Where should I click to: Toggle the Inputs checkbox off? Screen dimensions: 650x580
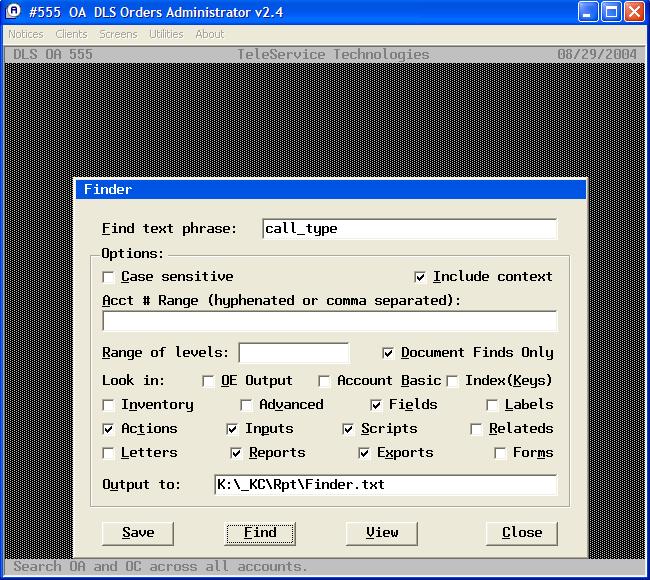point(232,429)
